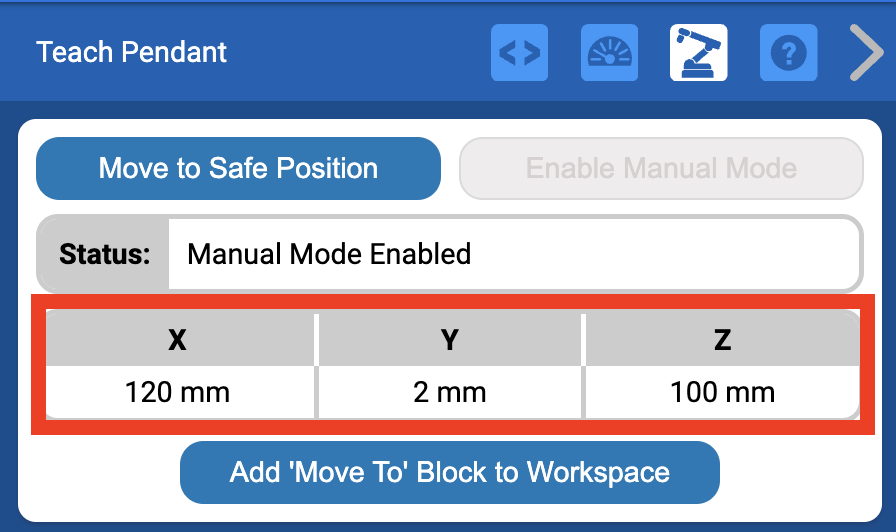The width and height of the screenshot is (896, 532).
Task: Click the X value 120 mm cell
Action: pos(178,392)
